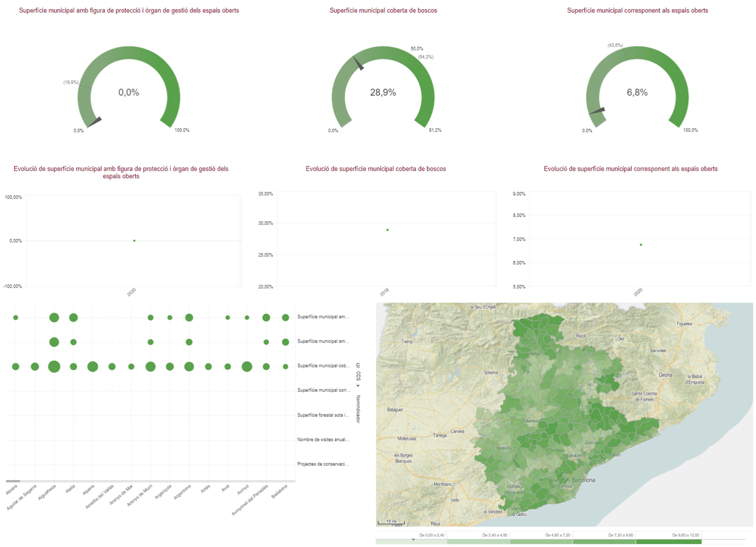
Task: Open the ODS dimension dropdown arrow
Action: (358, 386)
